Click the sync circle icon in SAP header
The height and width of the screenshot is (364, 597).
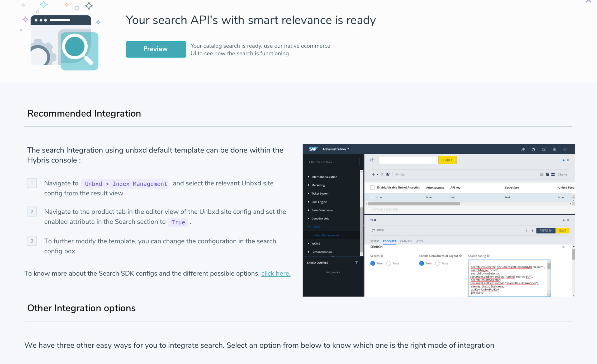click(x=533, y=149)
